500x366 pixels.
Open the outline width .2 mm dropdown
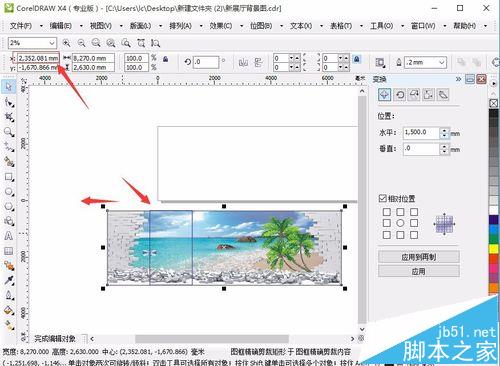[x=442, y=62]
